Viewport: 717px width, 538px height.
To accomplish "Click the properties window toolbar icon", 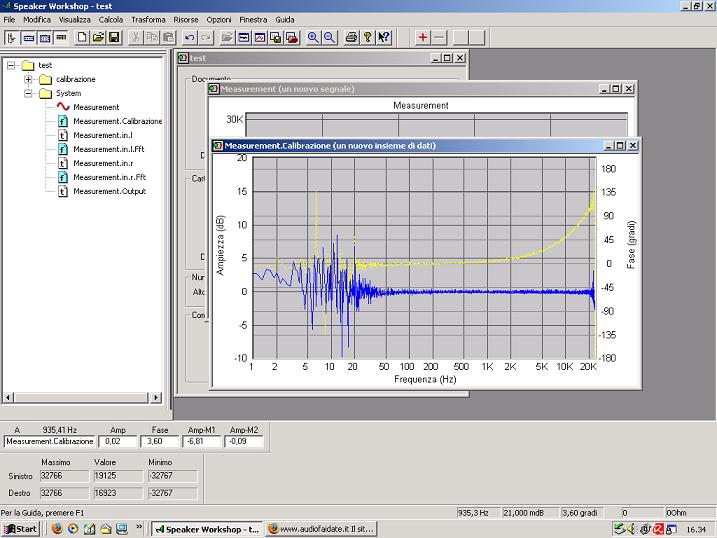I will coord(244,37).
